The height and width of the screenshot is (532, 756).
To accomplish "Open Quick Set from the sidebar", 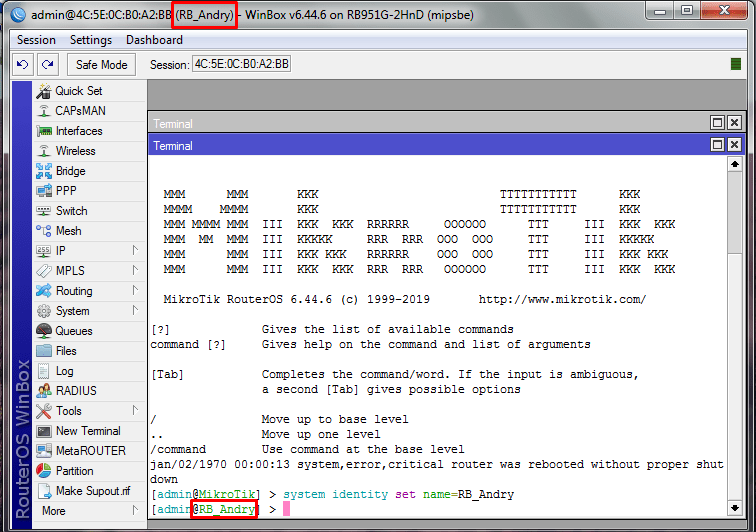I will (78, 91).
